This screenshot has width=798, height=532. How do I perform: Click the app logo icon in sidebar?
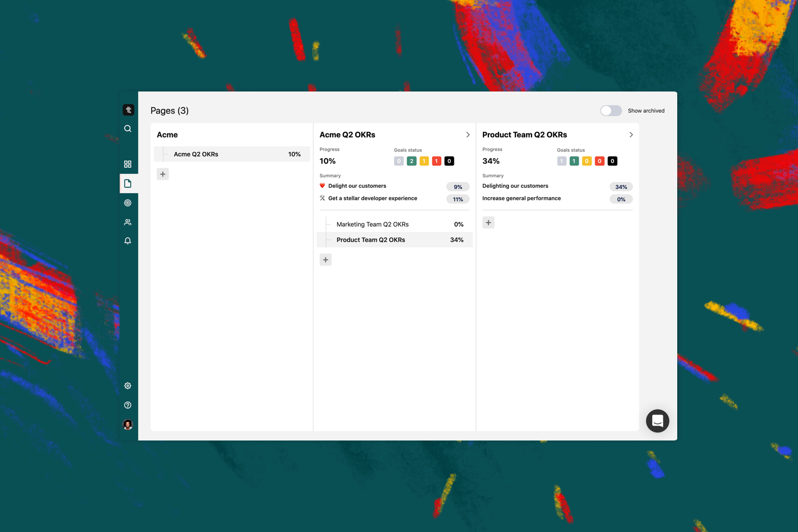pyautogui.click(x=128, y=110)
